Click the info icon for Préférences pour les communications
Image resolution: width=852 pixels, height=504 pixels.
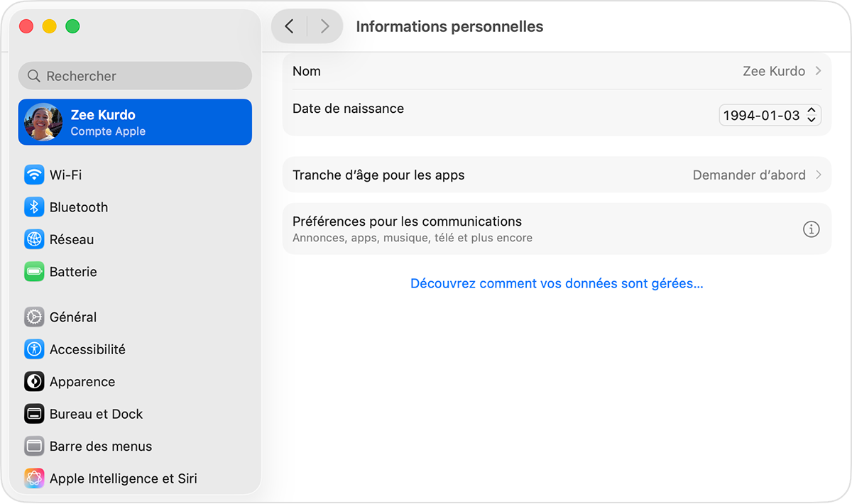click(811, 229)
